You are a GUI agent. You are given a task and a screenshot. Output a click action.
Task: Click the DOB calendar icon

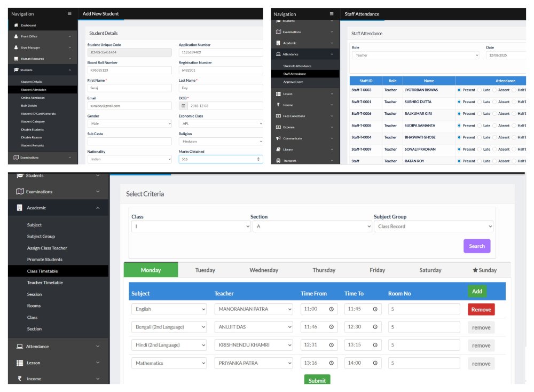tap(183, 106)
